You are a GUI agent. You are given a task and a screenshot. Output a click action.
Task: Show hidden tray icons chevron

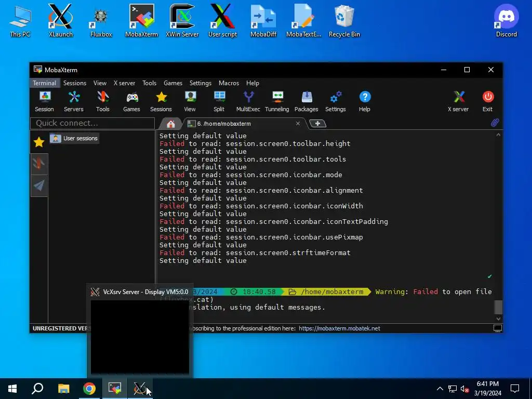440,389
